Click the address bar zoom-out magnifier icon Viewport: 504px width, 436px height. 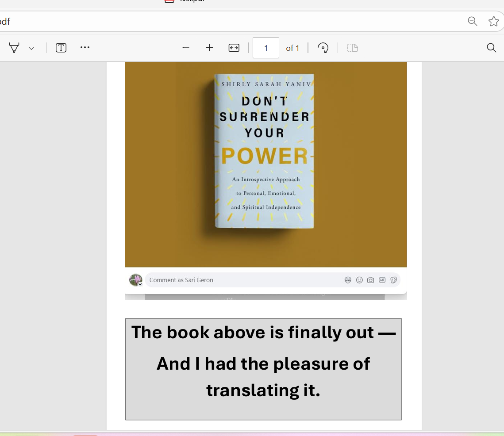(x=473, y=21)
